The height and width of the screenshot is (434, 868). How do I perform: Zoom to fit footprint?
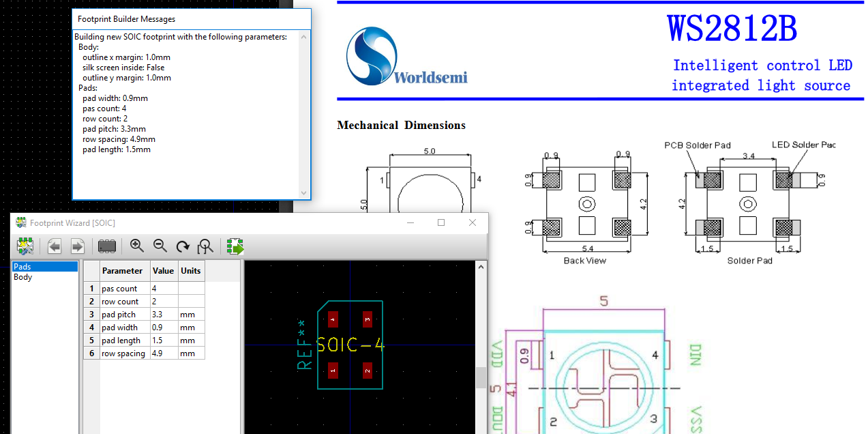click(x=205, y=246)
